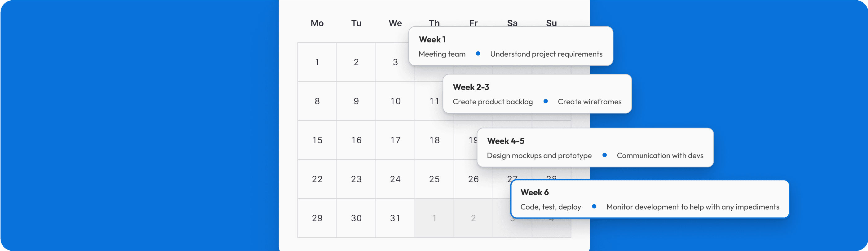This screenshot has width=868, height=251.
Task: Click 'Understand project requirements' text
Action: tap(546, 54)
